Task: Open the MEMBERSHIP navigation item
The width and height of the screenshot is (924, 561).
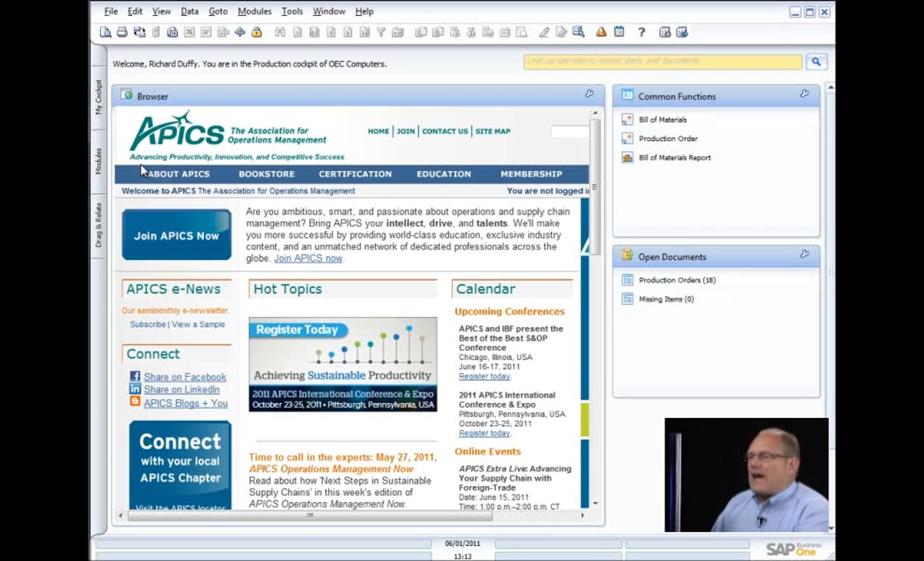Action: coord(531,174)
